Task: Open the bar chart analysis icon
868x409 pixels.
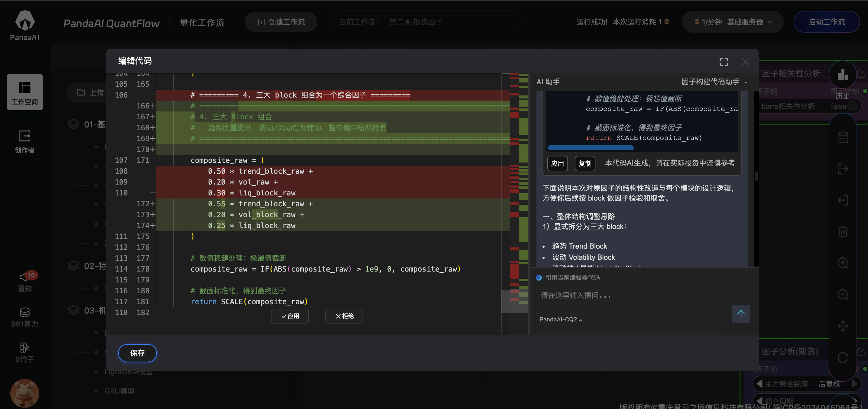Action: pyautogui.click(x=842, y=74)
